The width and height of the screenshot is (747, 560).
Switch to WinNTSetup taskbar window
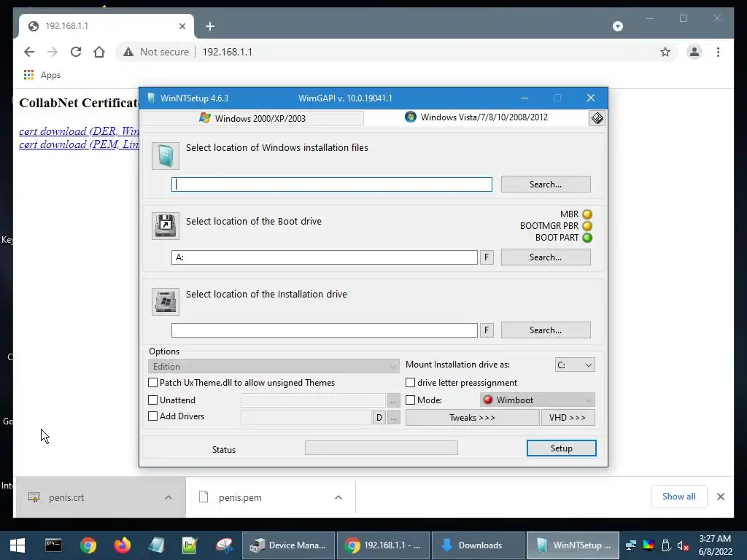coord(573,545)
